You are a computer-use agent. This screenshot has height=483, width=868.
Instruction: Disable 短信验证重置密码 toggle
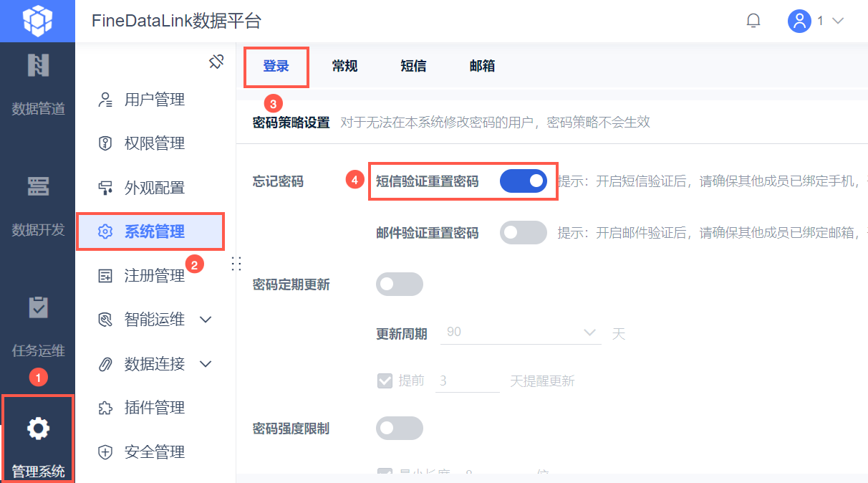524,182
